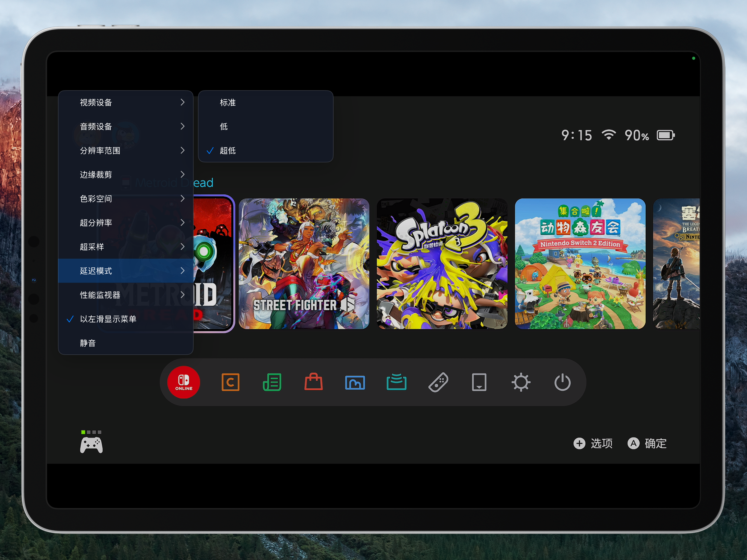Click the gamepad controller status icon
Image resolution: width=747 pixels, height=560 pixels.
(x=91, y=445)
